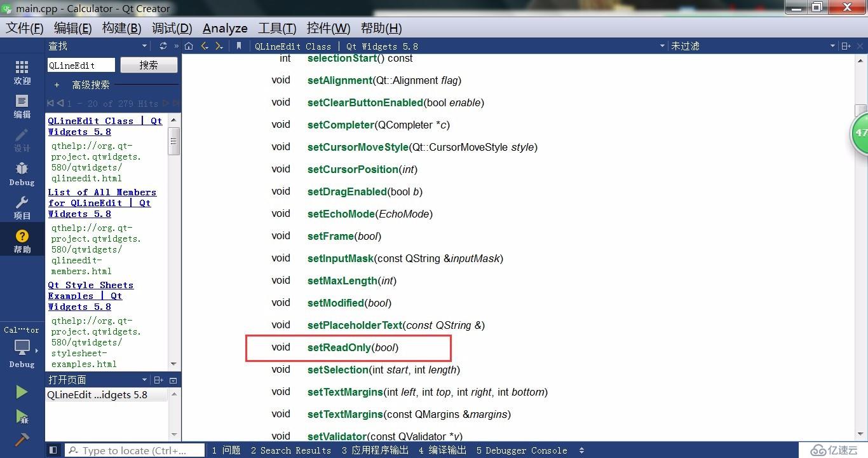This screenshot has height=458, width=868.
Task: Open the 编辑(E) menu
Action: click(72, 28)
